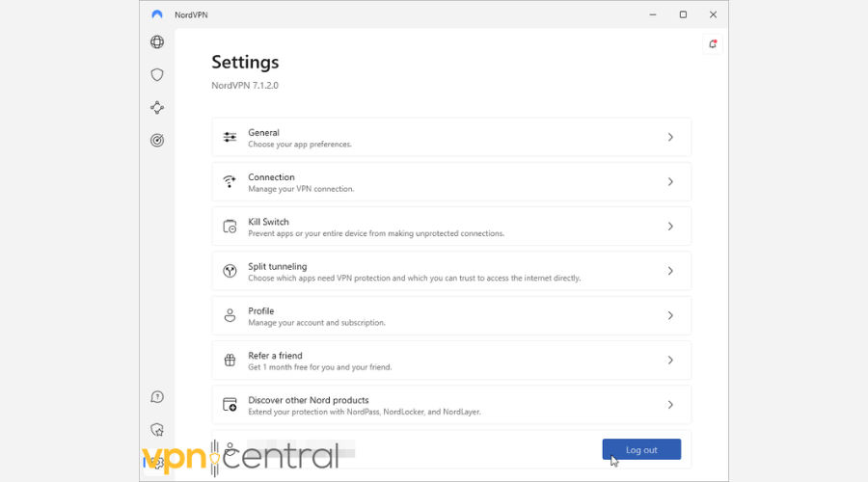Screen dimensions: 868x482
Task: Open the help question-mark sidebar icon
Action: [x=157, y=397]
